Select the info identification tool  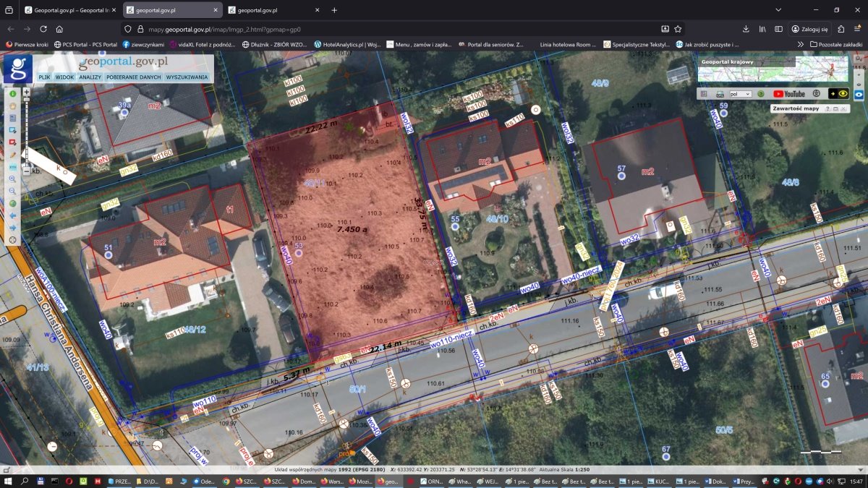pos(12,95)
